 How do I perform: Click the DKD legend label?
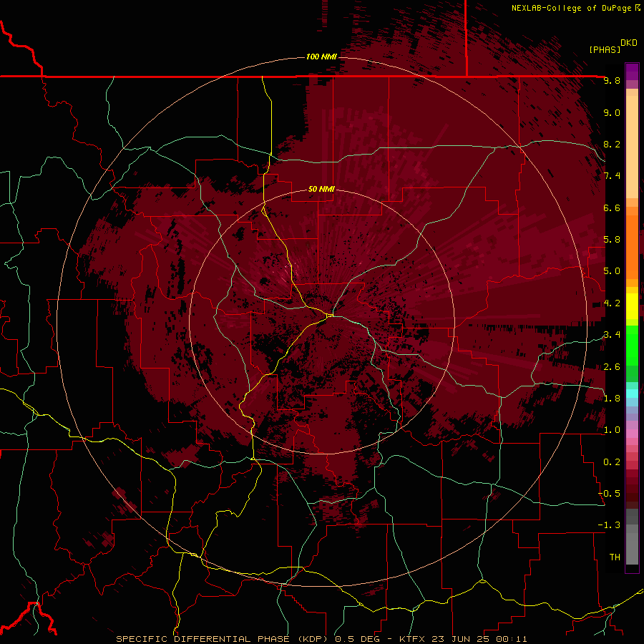point(629,43)
